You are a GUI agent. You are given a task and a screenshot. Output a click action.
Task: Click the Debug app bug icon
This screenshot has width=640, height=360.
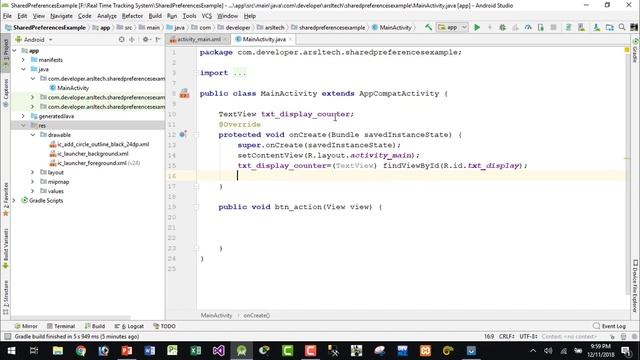[x=502, y=27]
